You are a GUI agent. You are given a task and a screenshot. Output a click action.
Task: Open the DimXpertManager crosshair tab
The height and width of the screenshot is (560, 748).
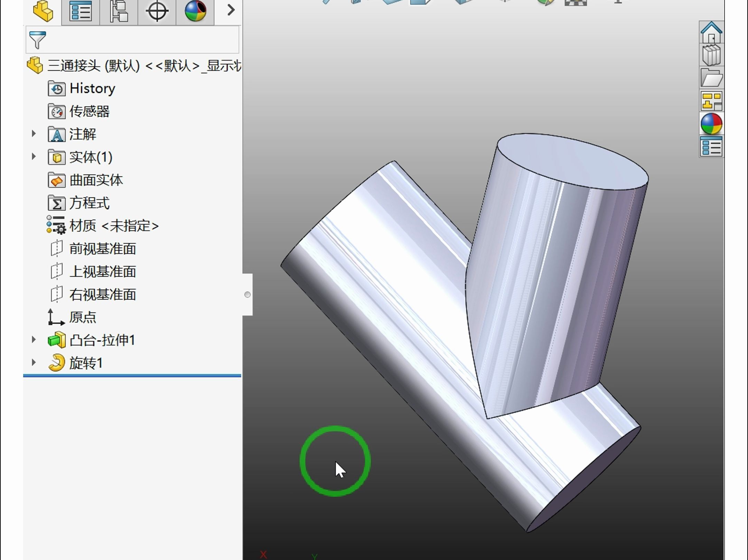pyautogui.click(x=157, y=11)
